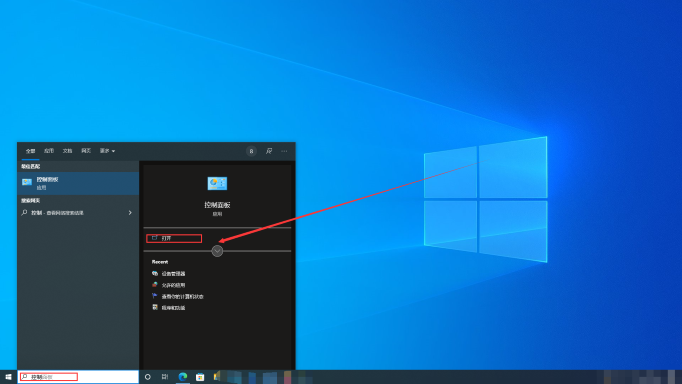
Task: Switch to the Apps search tab
Action: [49, 151]
